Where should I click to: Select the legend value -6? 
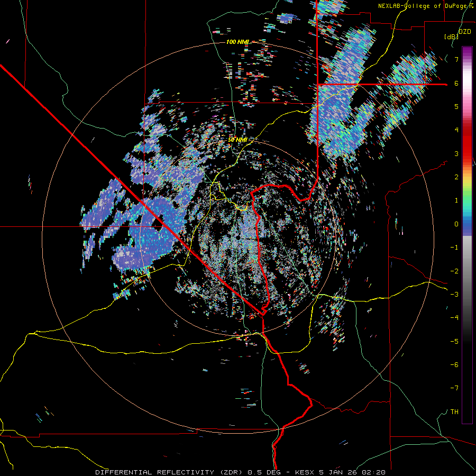(x=454, y=364)
